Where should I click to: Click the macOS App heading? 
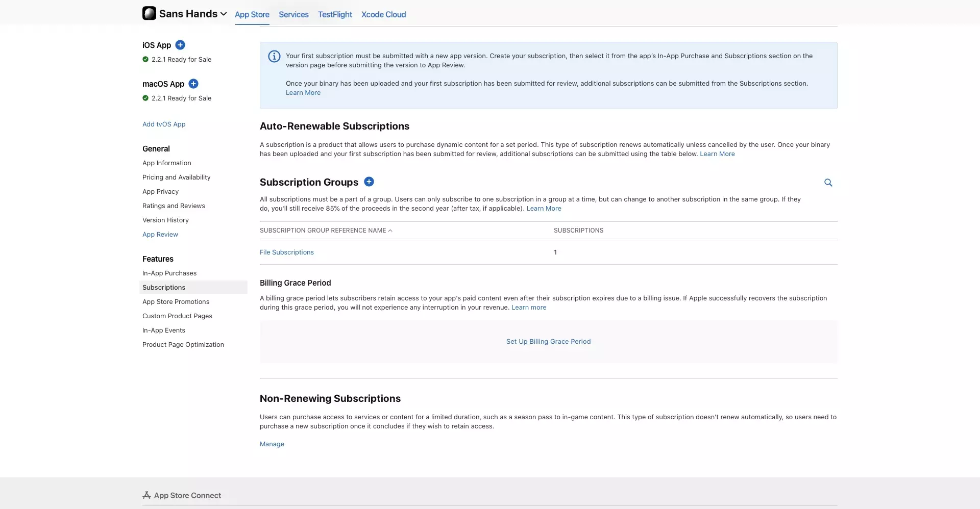pos(163,84)
